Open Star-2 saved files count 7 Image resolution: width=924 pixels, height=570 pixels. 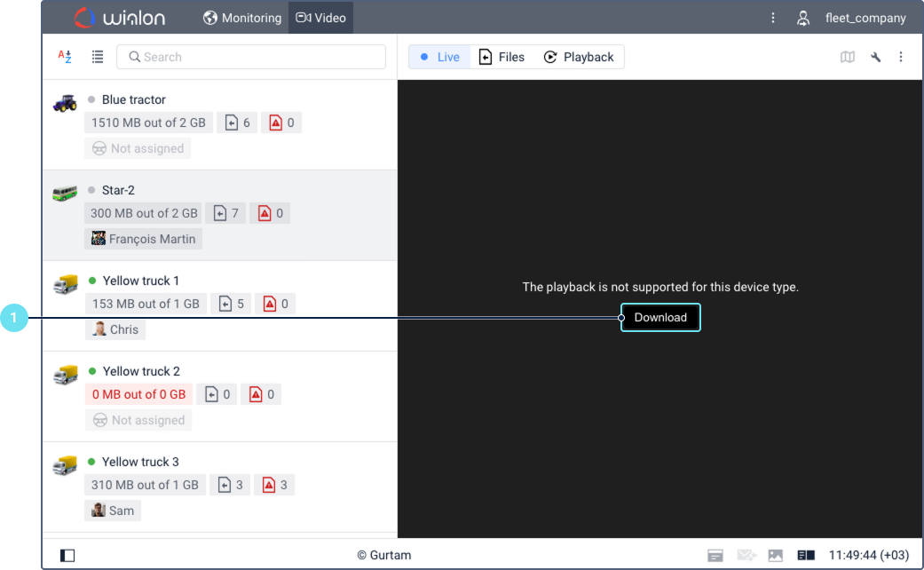[225, 213]
